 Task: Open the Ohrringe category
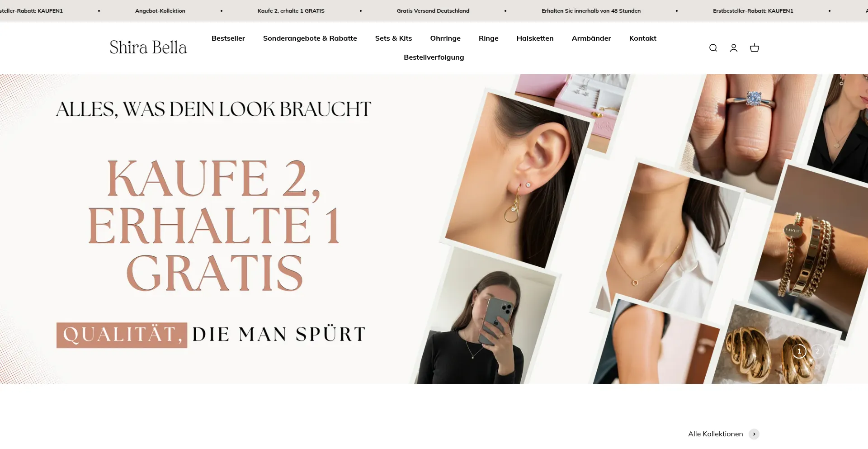[x=445, y=38]
